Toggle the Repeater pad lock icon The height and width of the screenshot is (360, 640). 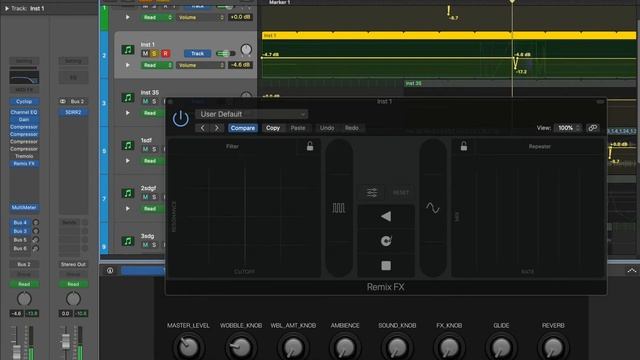464,146
